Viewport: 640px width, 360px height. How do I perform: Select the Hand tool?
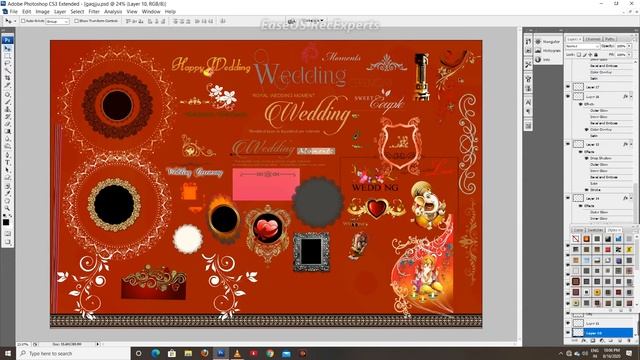7,201
